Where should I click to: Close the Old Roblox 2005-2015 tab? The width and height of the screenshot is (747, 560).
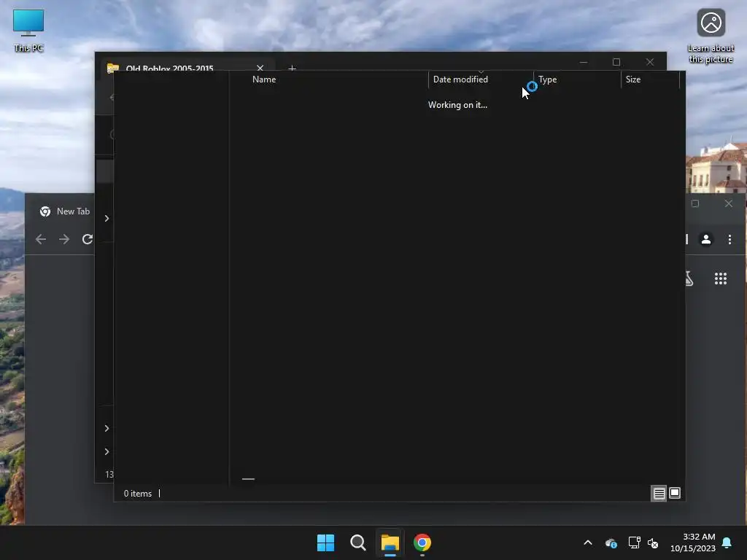coord(260,68)
